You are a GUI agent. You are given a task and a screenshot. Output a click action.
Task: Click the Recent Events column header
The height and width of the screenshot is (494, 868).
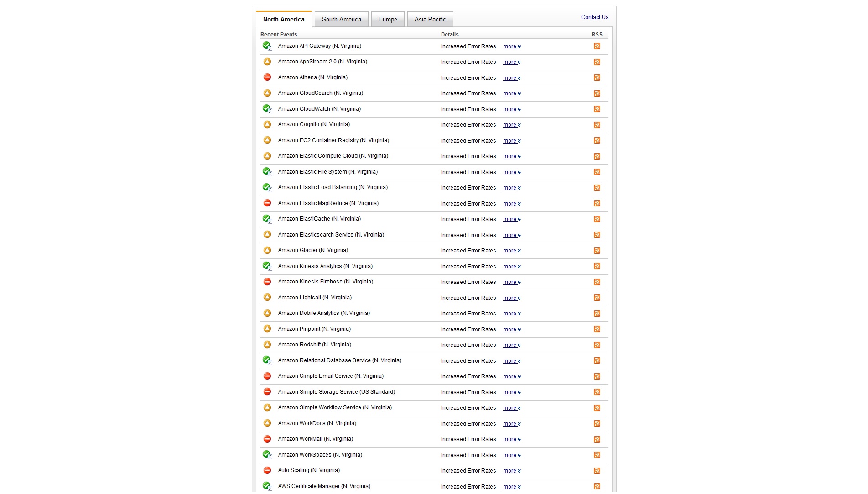pyautogui.click(x=279, y=35)
